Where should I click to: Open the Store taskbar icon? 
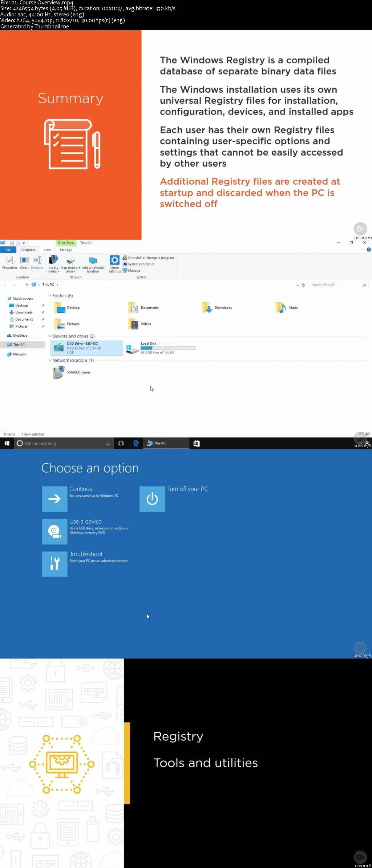(x=197, y=443)
